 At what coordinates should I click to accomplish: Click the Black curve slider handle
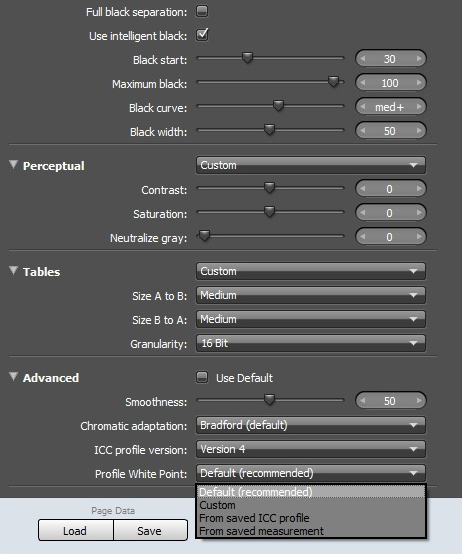coord(278,106)
